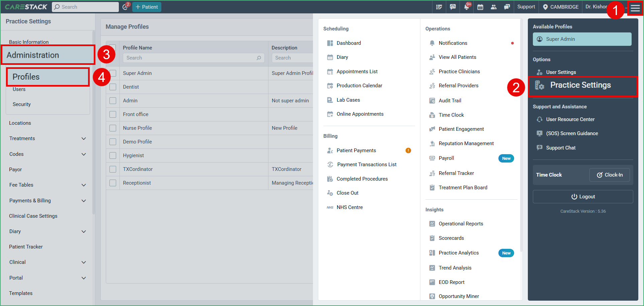
Task: Check the Dentist profile checkbox
Action: 113,87
